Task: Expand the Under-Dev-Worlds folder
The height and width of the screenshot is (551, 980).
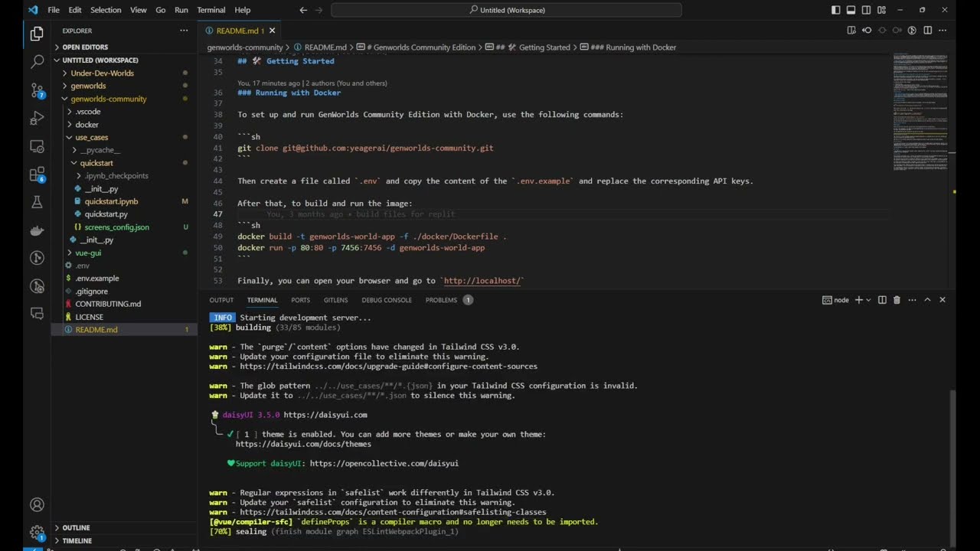Action: coord(124,73)
